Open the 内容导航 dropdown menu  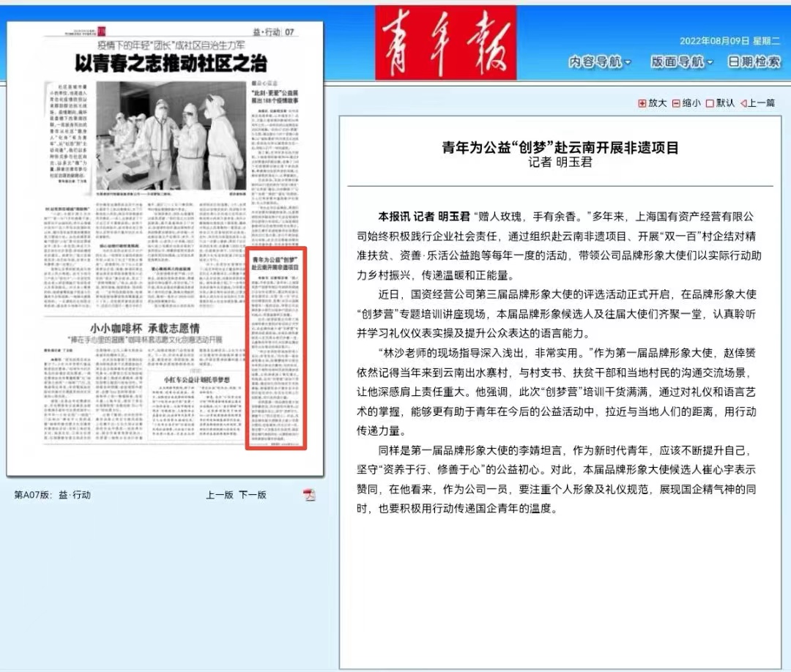[x=600, y=62]
